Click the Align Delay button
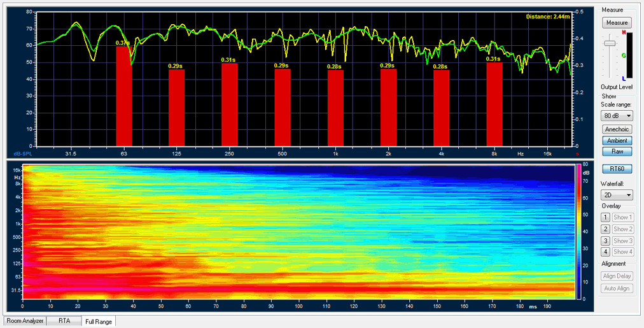The height and width of the screenshot is (328, 644). tap(617, 276)
